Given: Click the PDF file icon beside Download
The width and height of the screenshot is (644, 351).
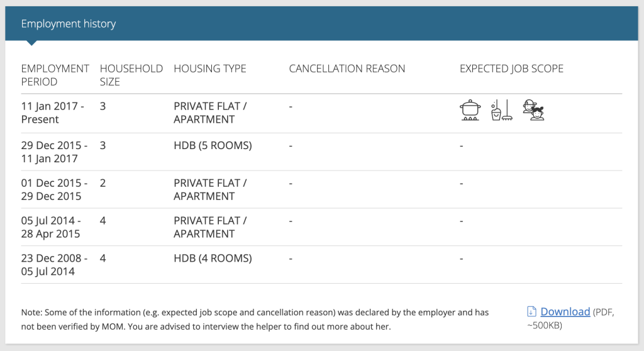Looking at the screenshot, I should (x=531, y=311).
